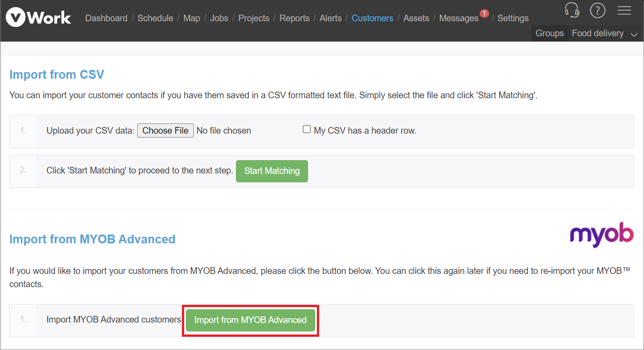Expand the Food delivery group dropdown
The width and height of the screenshot is (644, 350).
[604, 34]
